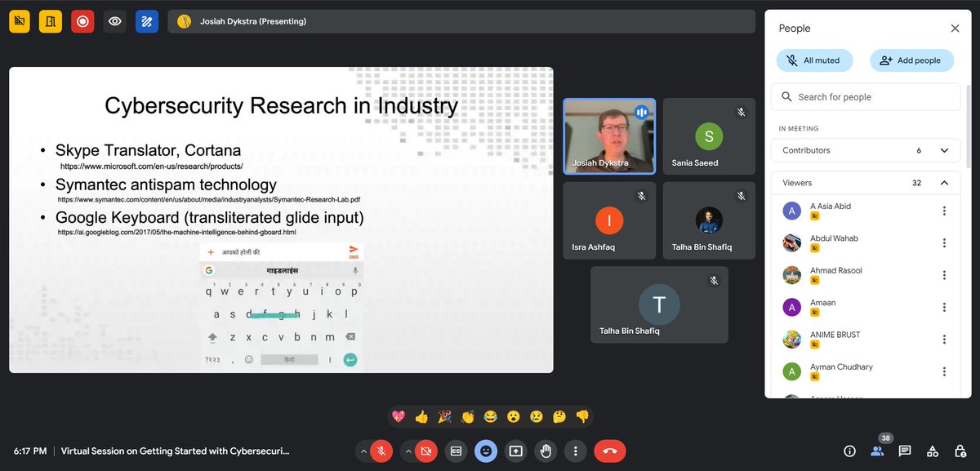Send the thinking face reaction

(559, 416)
